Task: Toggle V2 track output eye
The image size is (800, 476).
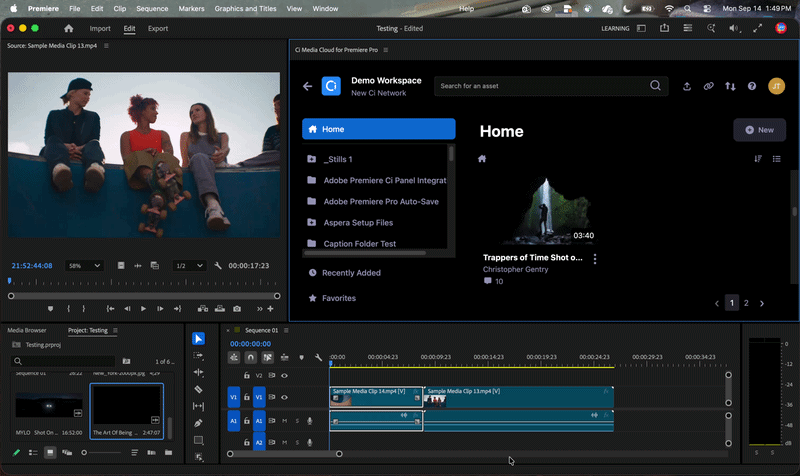Action: tap(285, 375)
